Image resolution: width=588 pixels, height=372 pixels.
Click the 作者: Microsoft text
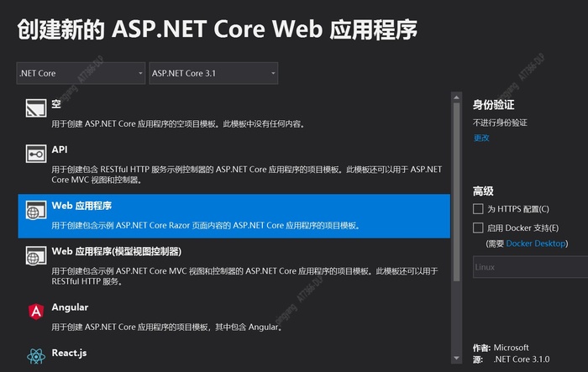coord(501,348)
